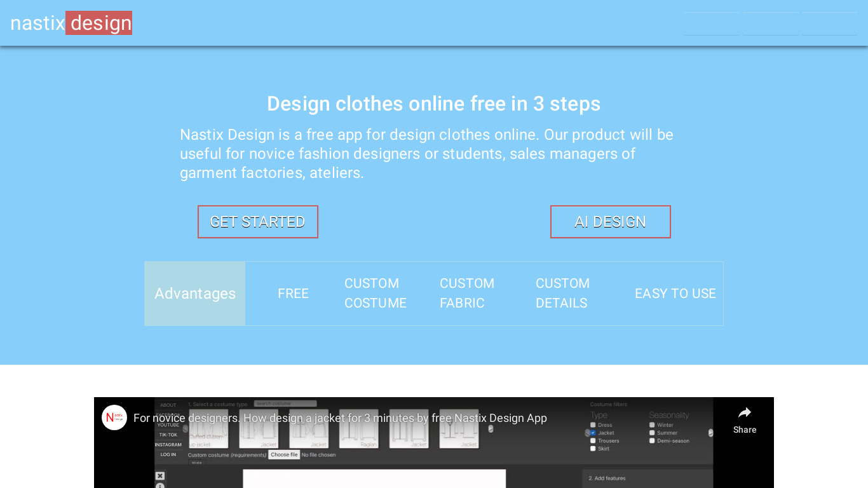Screen dimensions: 868x488
Task: Click the nastix design logo
Action: click(x=71, y=24)
